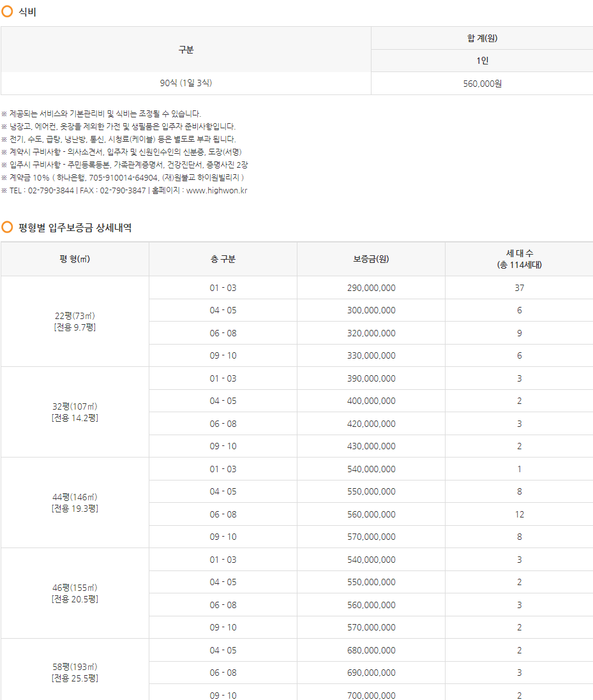
Task: Click the 46평(155㎡) row label
Action: [74, 593]
